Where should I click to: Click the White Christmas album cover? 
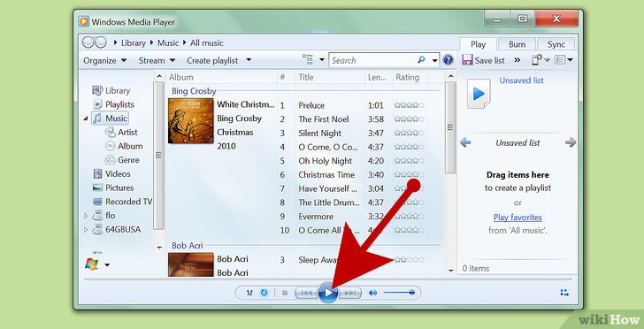[190, 121]
